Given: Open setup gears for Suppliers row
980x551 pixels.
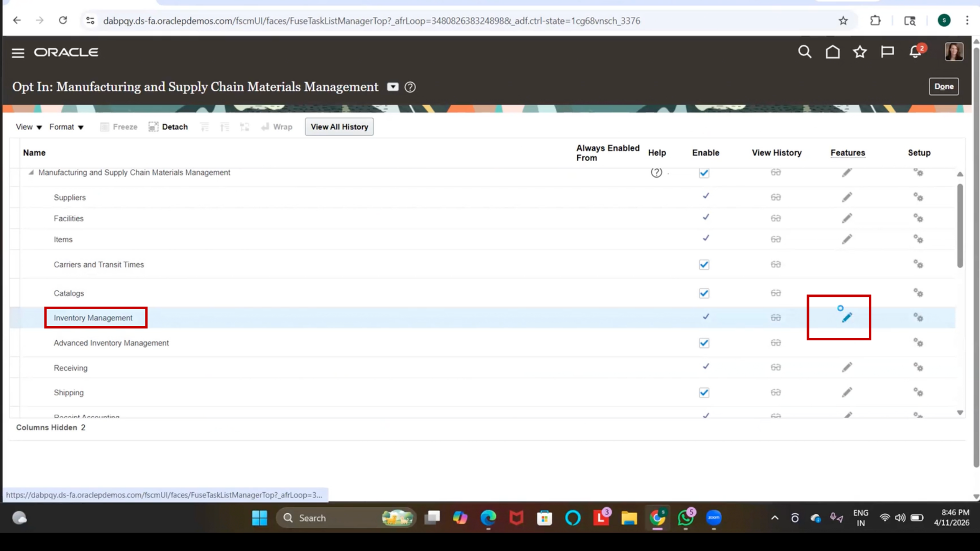Looking at the screenshot, I should (x=918, y=197).
